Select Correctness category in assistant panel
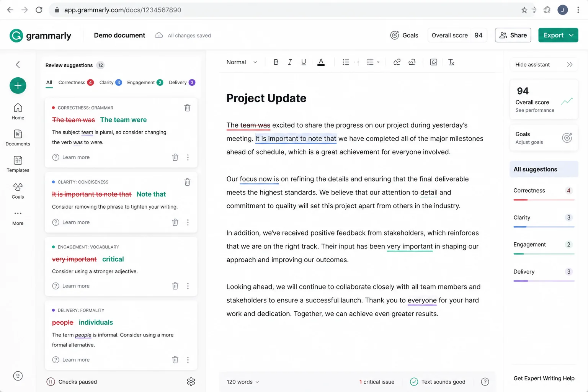The image size is (588, 392). click(544, 193)
